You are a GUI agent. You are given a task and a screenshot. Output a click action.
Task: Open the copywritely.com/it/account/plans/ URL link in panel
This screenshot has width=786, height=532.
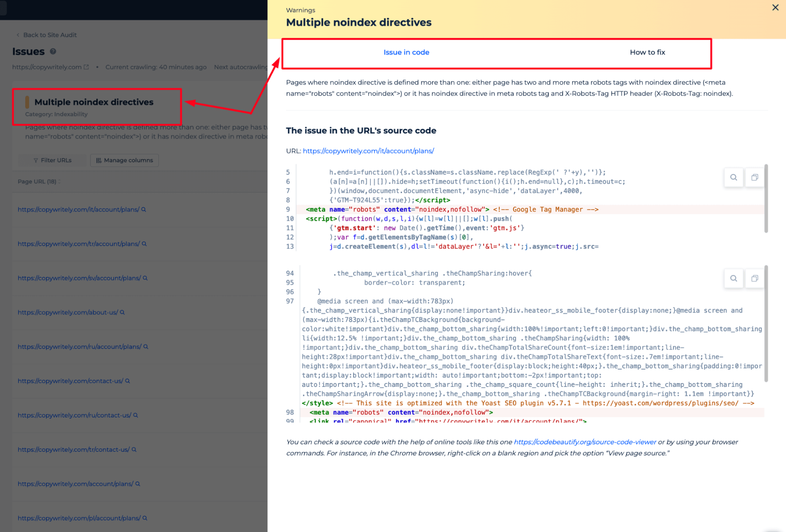368,151
